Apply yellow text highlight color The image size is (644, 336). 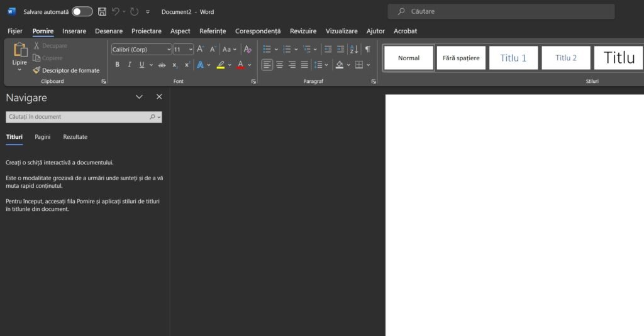click(x=221, y=65)
